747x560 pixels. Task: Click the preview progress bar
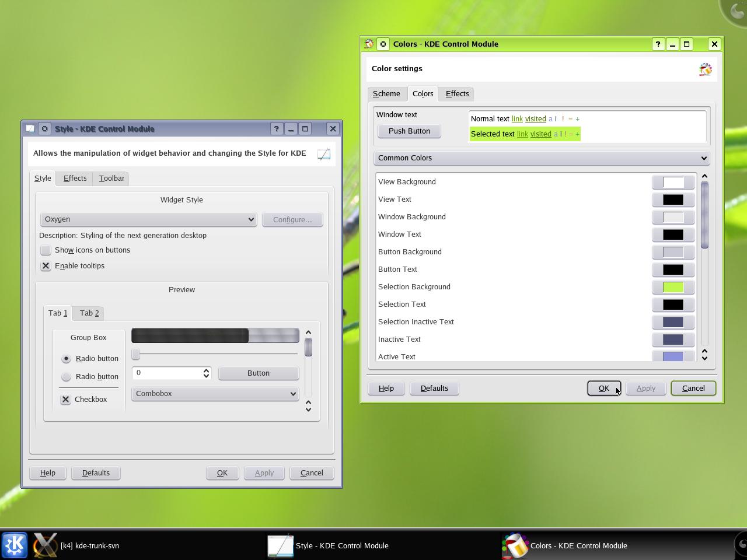(x=215, y=335)
